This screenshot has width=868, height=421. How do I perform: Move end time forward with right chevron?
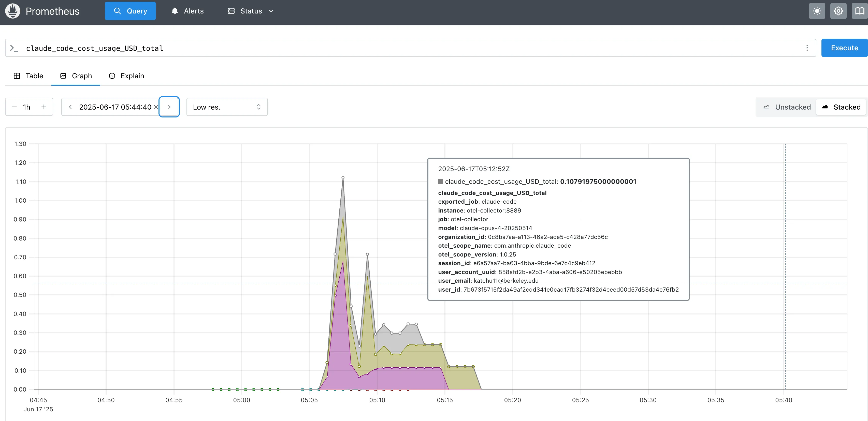click(169, 107)
